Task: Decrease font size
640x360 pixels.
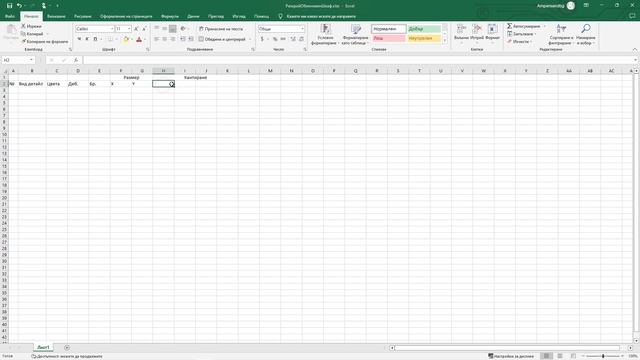Action: click(x=144, y=29)
